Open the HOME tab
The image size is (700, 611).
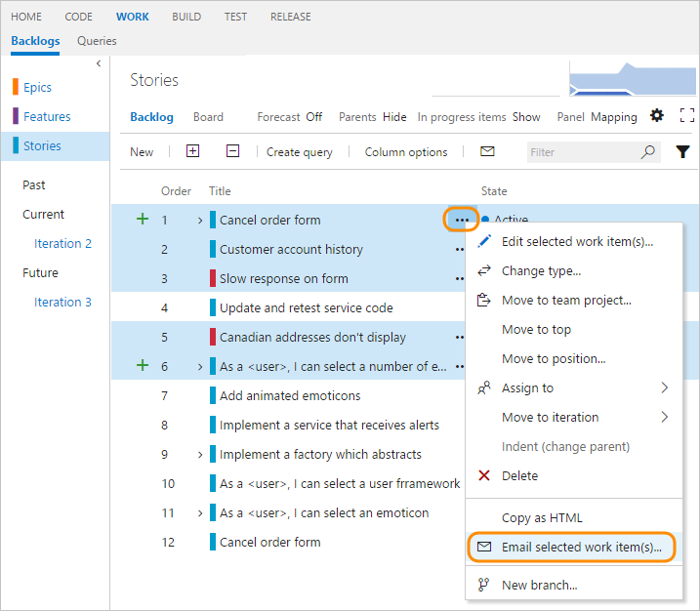pos(26,17)
